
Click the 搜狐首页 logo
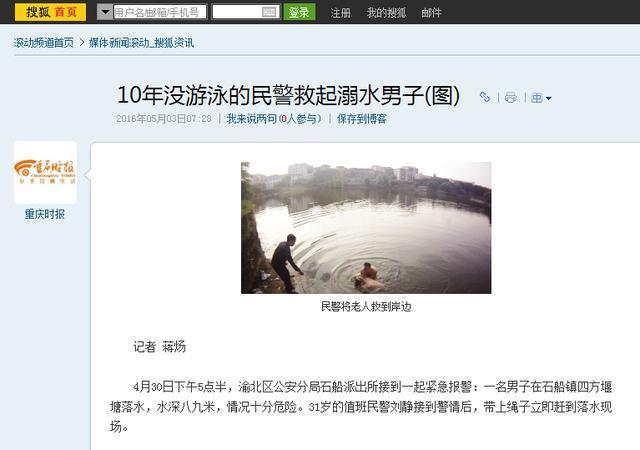tap(50, 12)
